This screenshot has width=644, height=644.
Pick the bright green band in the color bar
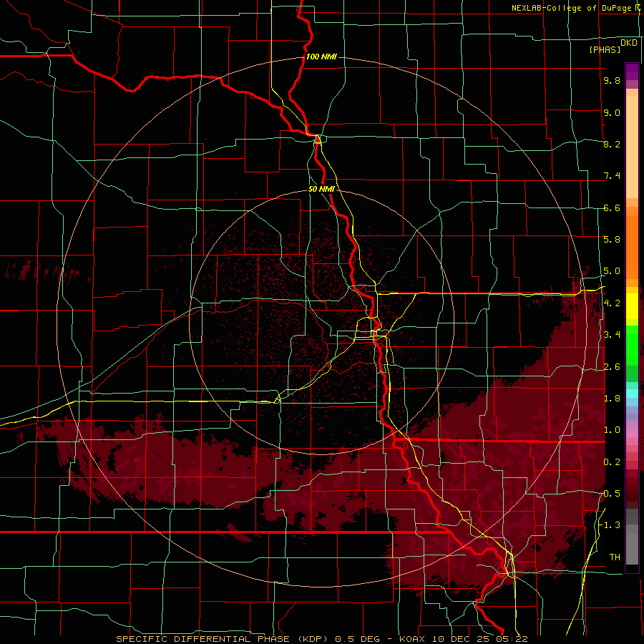pos(632,345)
